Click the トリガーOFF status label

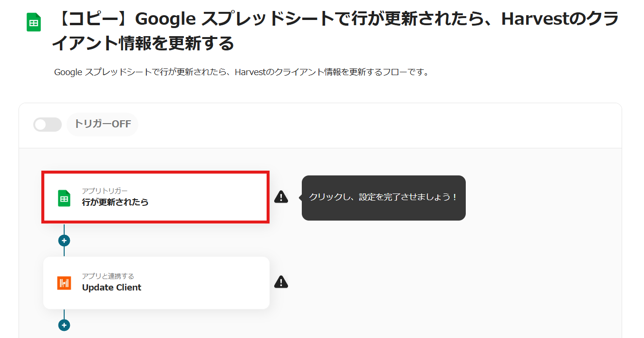pos(102,125)
